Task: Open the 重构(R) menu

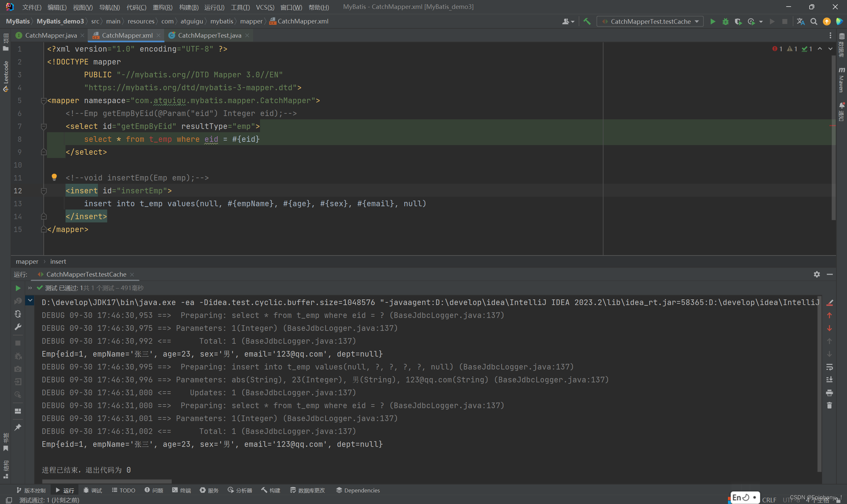Action: pyautogui.click(x=162, y=7)
